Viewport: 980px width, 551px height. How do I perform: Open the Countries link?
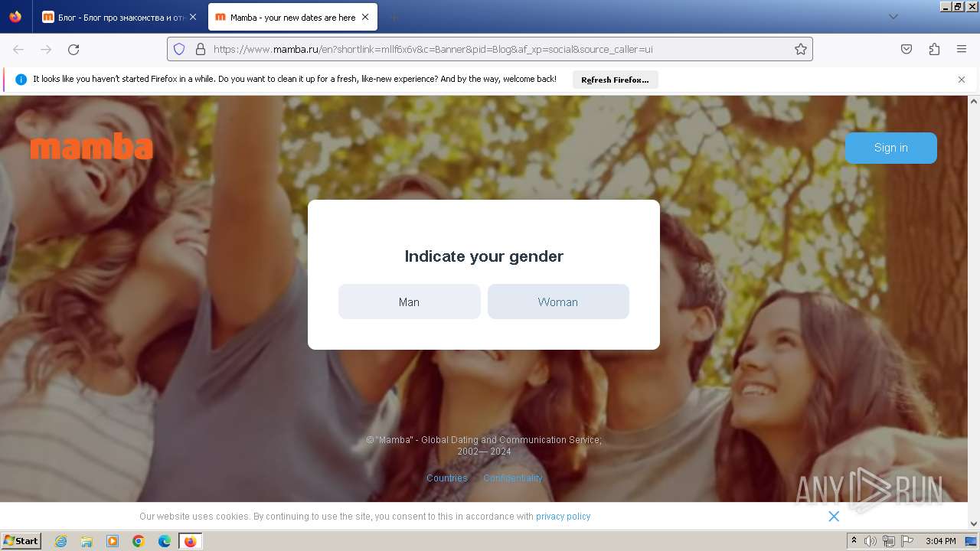(x=447, y=478)
